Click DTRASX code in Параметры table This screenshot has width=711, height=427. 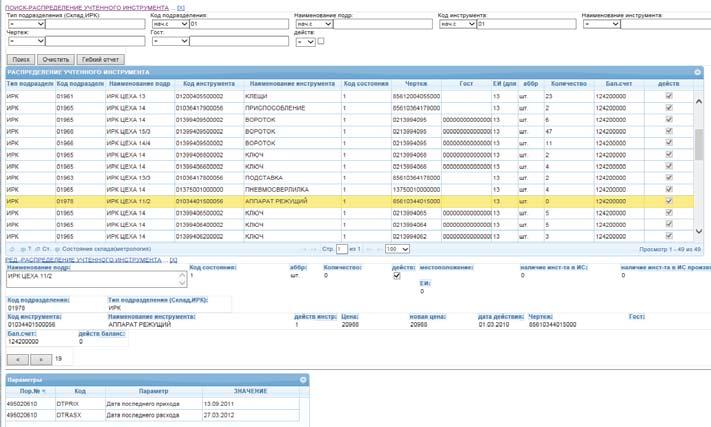(80, 415)
